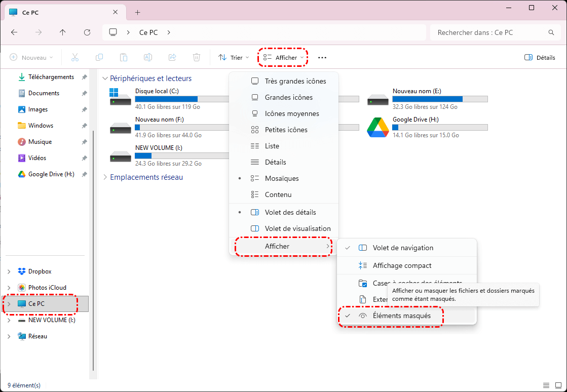Toggle the Éléments masqués option
The width and height of the screenshot is (567, 392).
pos(401,316)
